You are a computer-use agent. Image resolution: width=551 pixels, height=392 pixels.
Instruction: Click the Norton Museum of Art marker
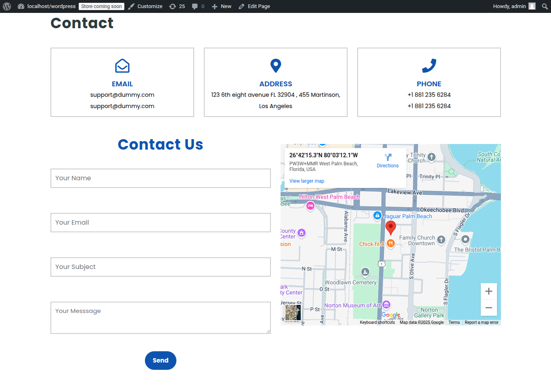pyautogui.click(x=386, y=305)
